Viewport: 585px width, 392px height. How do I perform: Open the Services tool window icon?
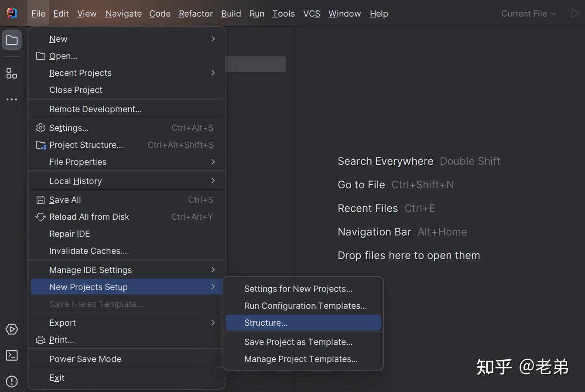point(12,329)
